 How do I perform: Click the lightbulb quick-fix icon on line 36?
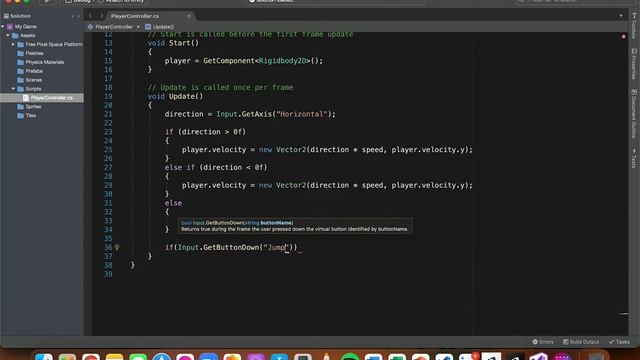(117, 247)
